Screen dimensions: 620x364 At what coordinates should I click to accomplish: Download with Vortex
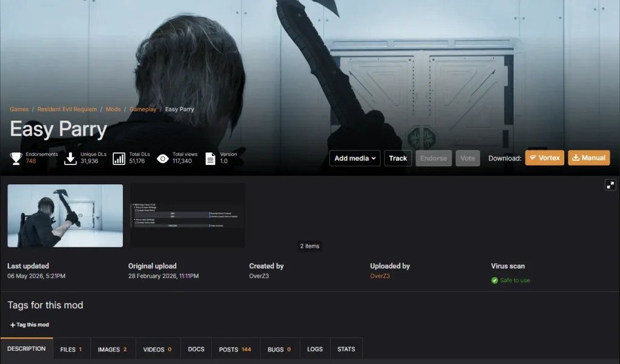[x=544, y=158]
